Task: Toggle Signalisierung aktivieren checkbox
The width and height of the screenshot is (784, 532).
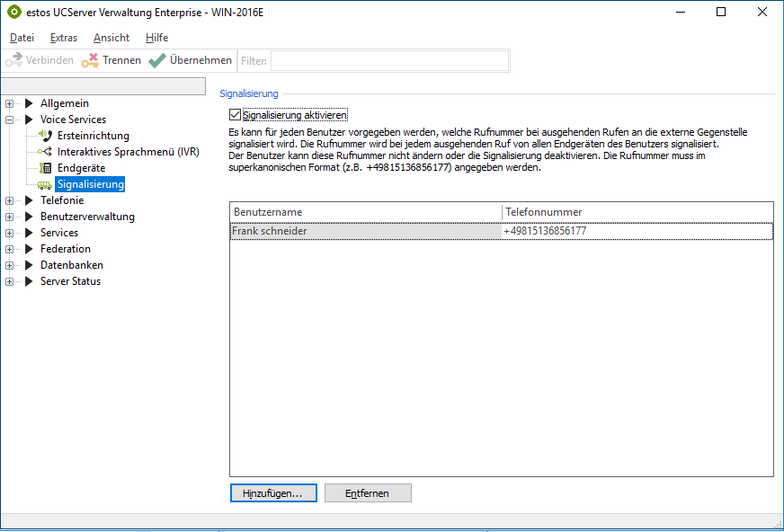Action: point(236,115)
